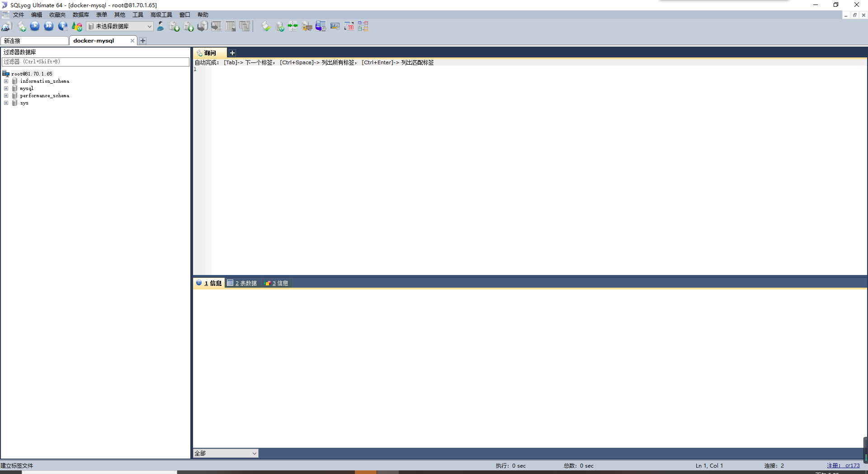Click the 注册: cr173 link

tap(843, 465)
